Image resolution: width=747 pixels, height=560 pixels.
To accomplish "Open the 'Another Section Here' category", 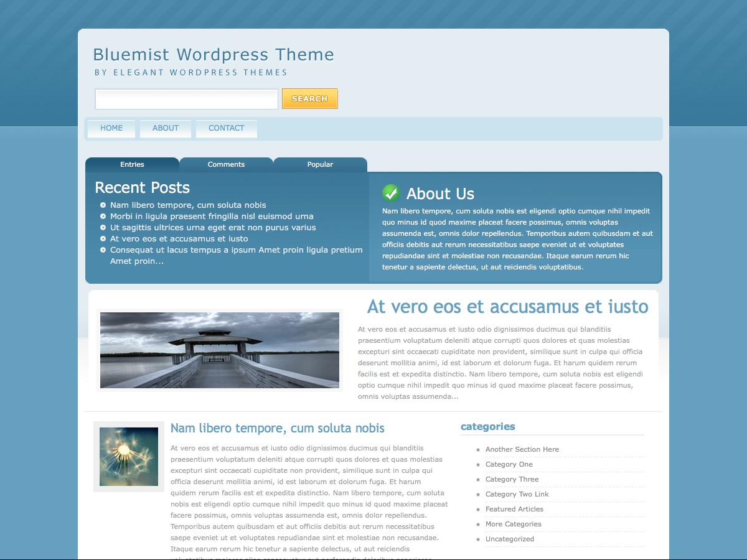I will 522,449.
